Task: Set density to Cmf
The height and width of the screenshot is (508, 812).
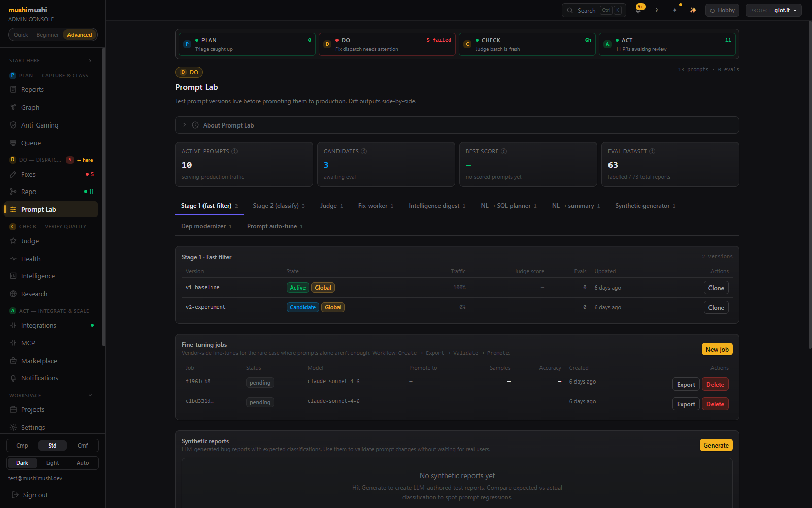Action: coord(83,446)
